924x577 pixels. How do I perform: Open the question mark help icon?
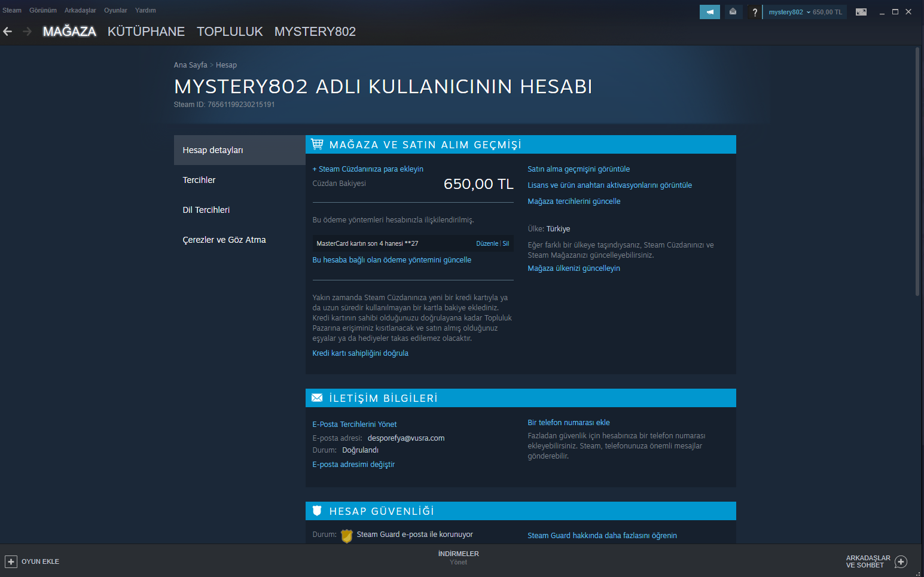[x=755, y=12]
